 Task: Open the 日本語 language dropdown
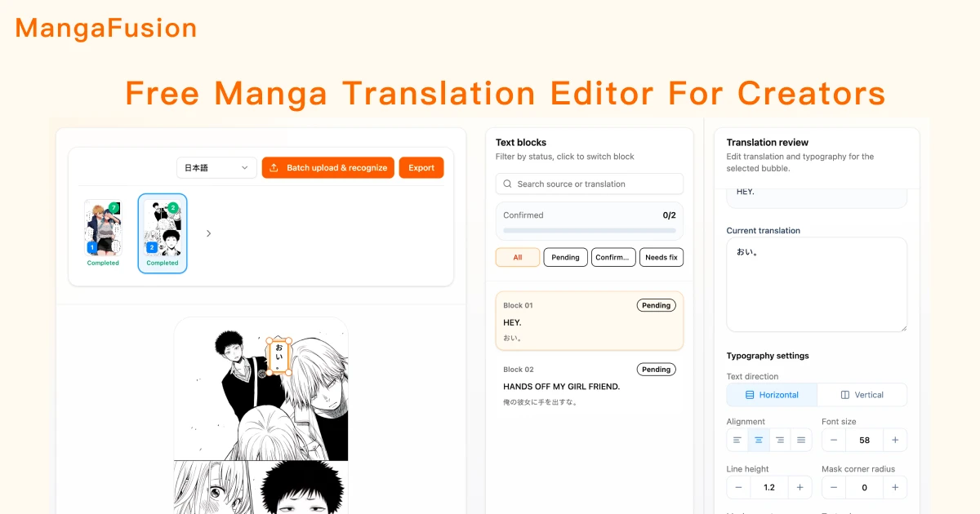pos(217,167)
